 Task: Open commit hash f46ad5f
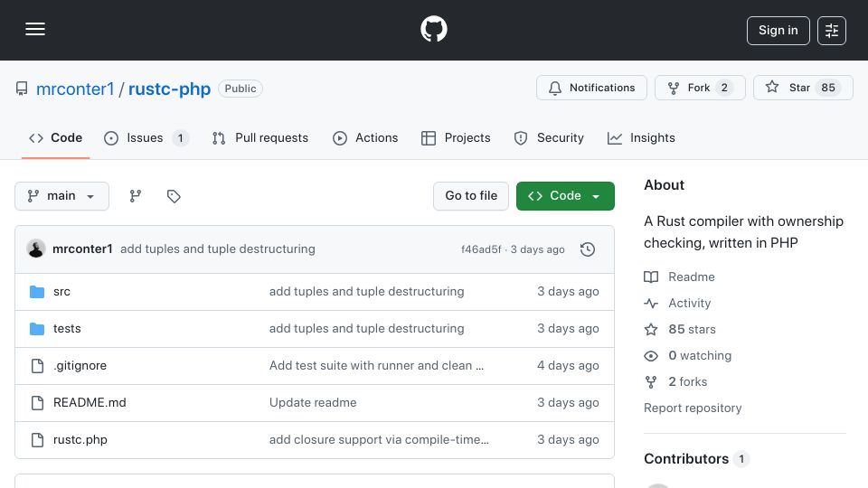(x=481, y=249)
